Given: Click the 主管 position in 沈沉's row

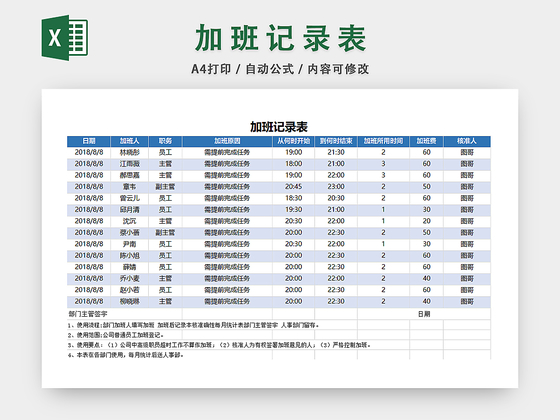Looking at the screenshot, I should tap(165, 221).
